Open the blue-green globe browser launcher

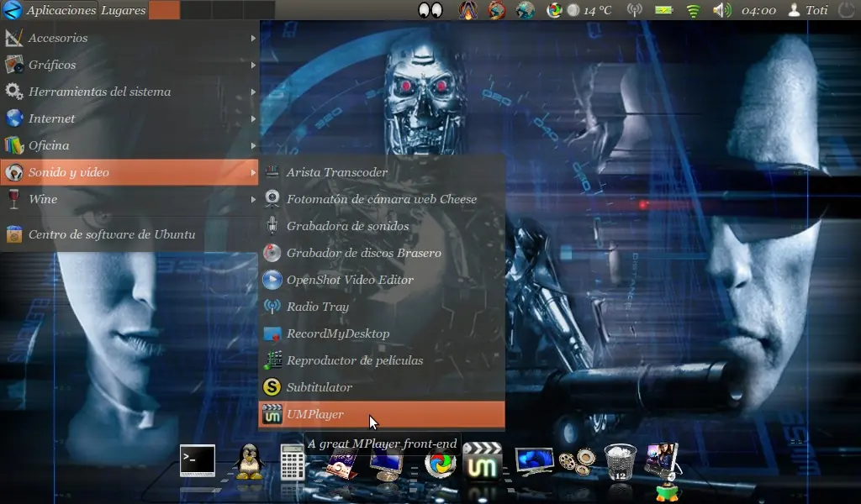[525, 10]
